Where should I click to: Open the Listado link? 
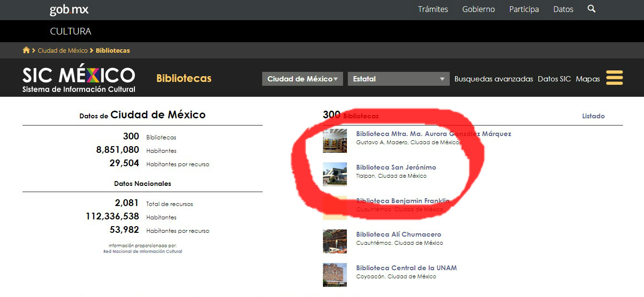pos(593,116)
